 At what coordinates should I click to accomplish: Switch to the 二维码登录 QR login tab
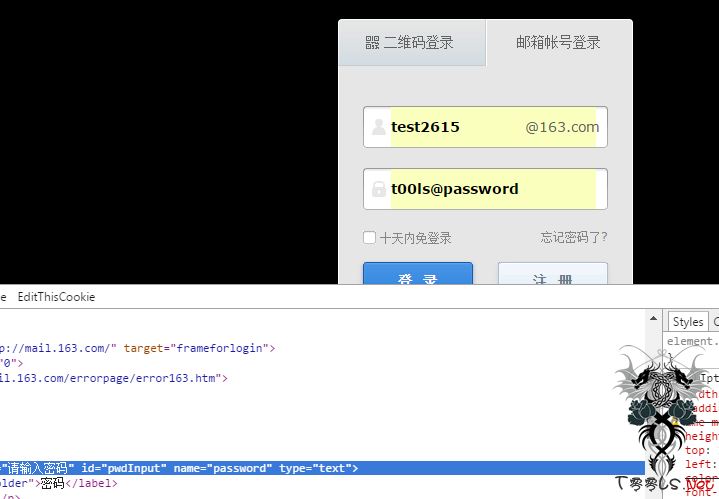pyautogui.click(x=412, y=43)
